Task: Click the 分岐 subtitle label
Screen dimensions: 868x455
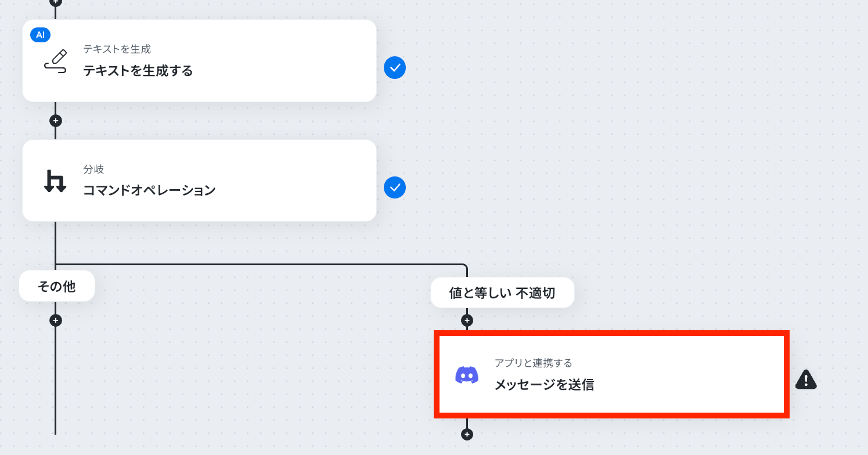Action: pyautogui.click(x=93, y=169)
